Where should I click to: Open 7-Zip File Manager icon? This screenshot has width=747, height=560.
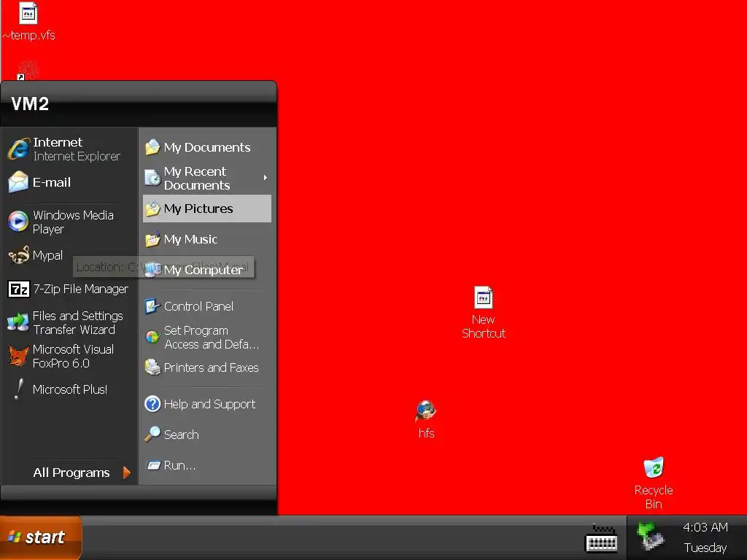coord(18,289)
